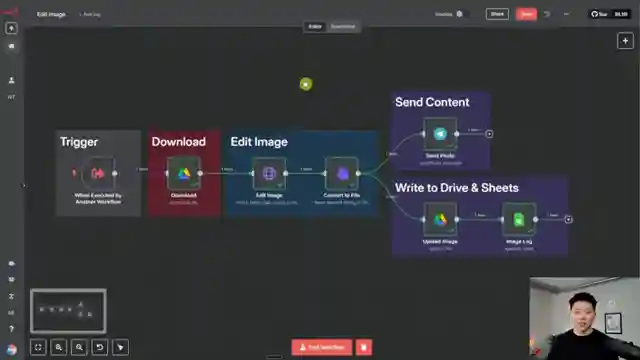Screen dimensions: 640x360
Task: Open the three-dot workflow menu
Action: tap(566, 14)
